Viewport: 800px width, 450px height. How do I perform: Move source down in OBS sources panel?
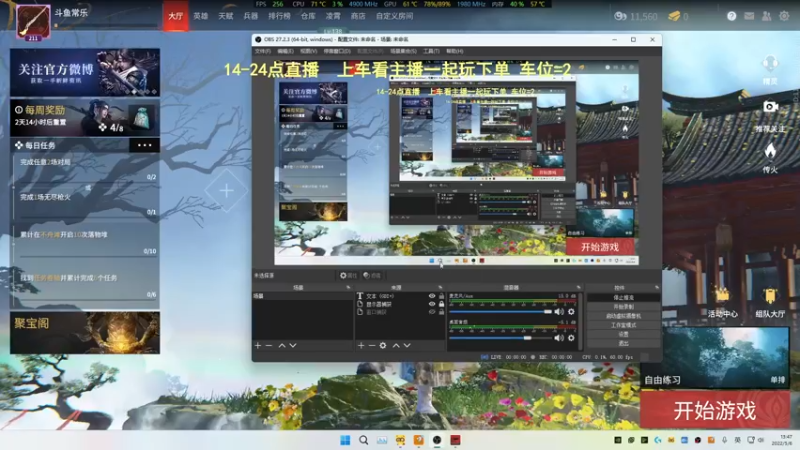click(x=407, y=345)
